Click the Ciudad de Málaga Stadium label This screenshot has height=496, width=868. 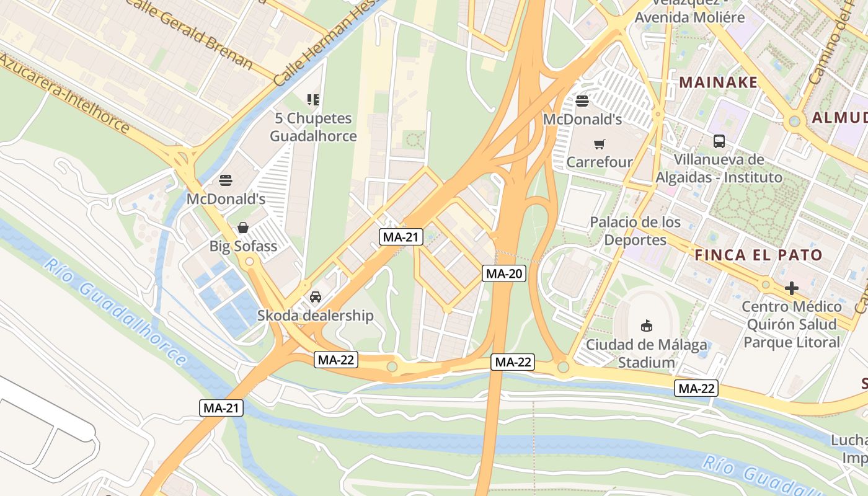click(x=647, y=353)
